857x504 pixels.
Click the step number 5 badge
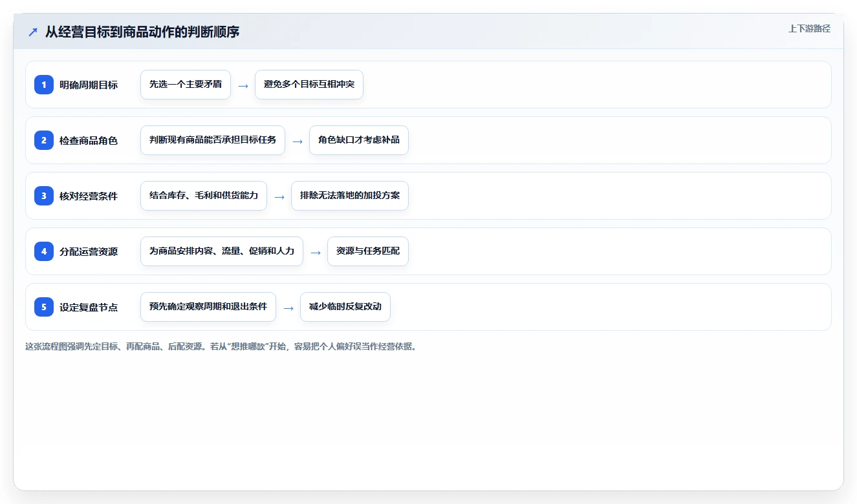click(44, 307)
